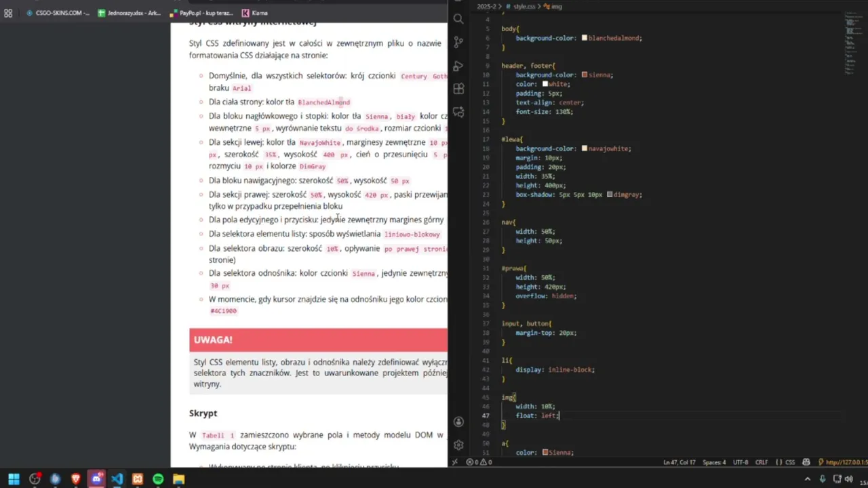This screenshot has width=868, height=488.
Task: Click the liniowo-blokowy code text
Action: pyautogui.click(x=412, y=235)
